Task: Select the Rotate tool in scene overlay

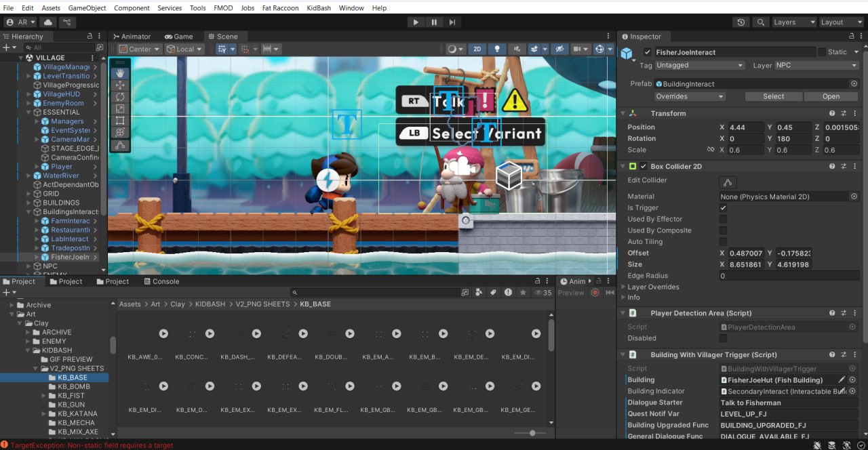Action: tap(120, 97)
